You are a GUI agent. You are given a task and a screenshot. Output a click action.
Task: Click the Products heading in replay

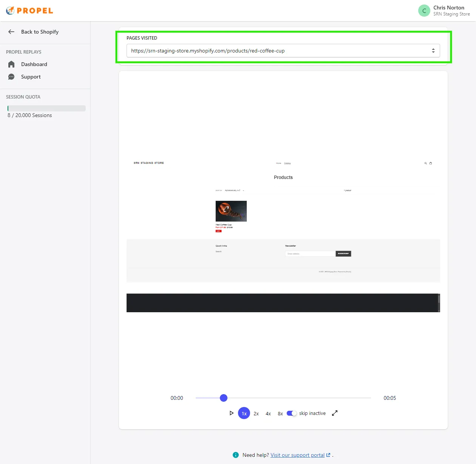tap(283, 177)
